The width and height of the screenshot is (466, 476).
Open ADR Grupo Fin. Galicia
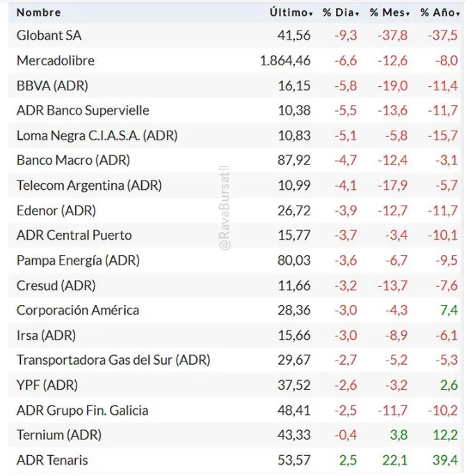point(82,411)
